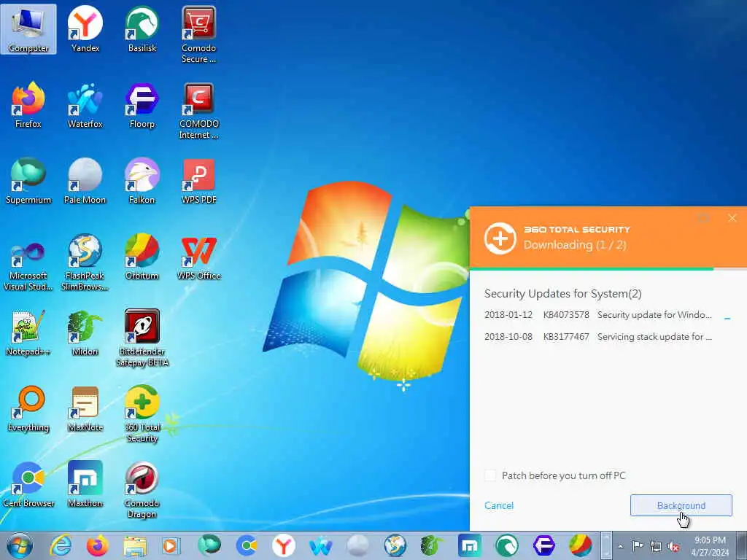Select the Falkon desktop shortcut
This screenshot has height=560, width=747.
tap(142, 181)
